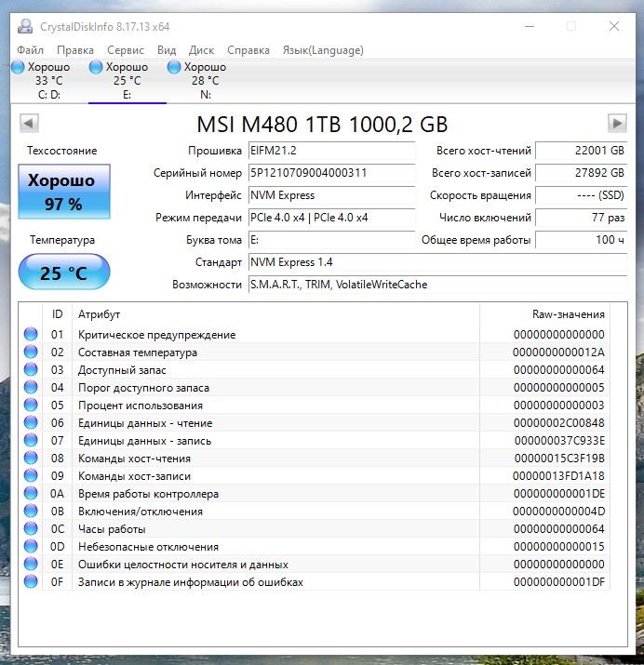Image resolution: width=644 pixels, height=665 pixels.
Task: Select row Составная температура
Action: [316, 352]
